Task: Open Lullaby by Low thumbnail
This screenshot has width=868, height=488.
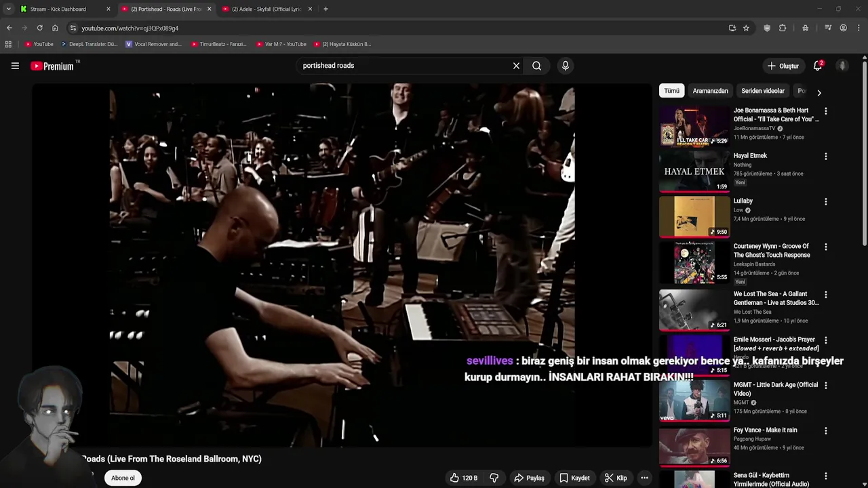Action: pyautogui.click(x=694, y=217)
